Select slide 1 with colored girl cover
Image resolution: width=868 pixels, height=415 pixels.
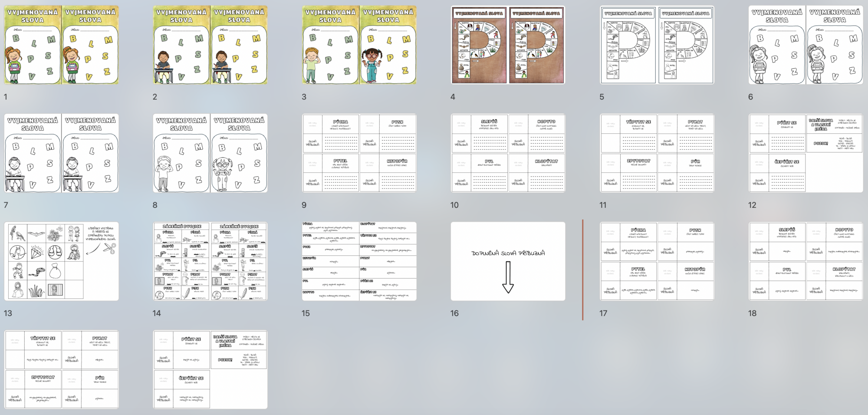coord(61,45)
